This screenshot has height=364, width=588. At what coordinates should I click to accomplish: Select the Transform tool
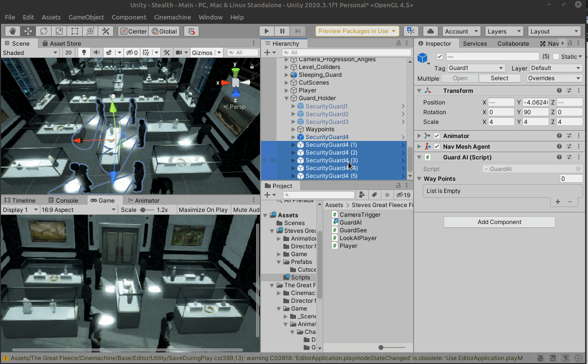point(90,31)
